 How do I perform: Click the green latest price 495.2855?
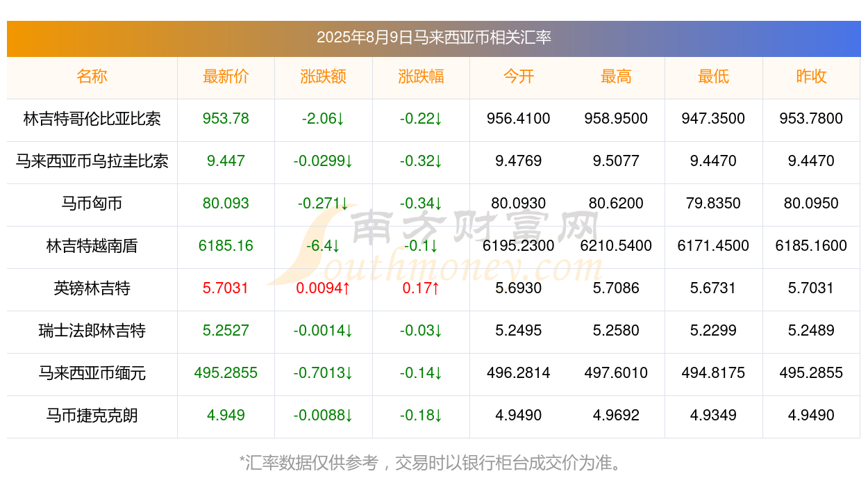click(226, 373)
